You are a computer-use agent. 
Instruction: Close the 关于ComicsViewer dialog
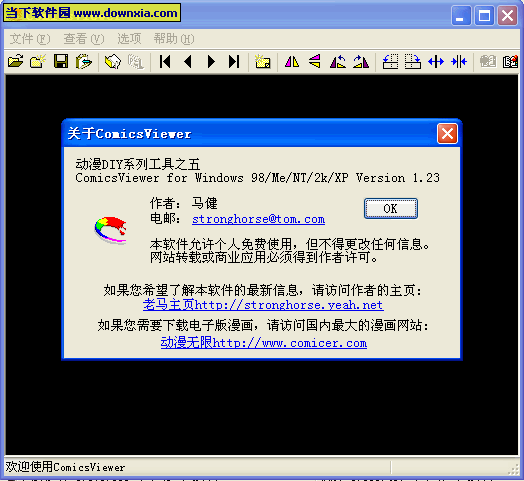tap(447, 134)
